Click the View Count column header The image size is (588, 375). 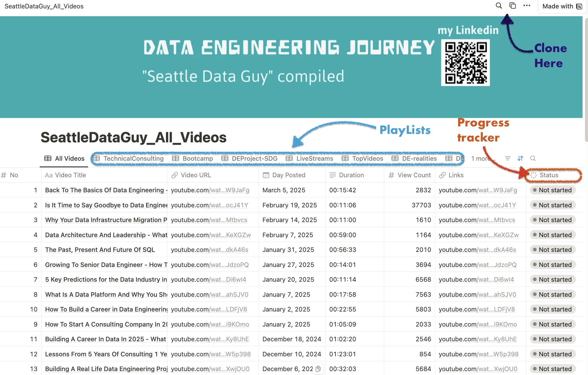point(410,175)
